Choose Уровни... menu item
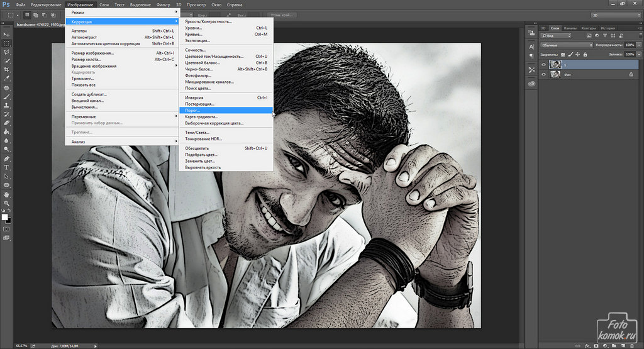 click(226, 28)
